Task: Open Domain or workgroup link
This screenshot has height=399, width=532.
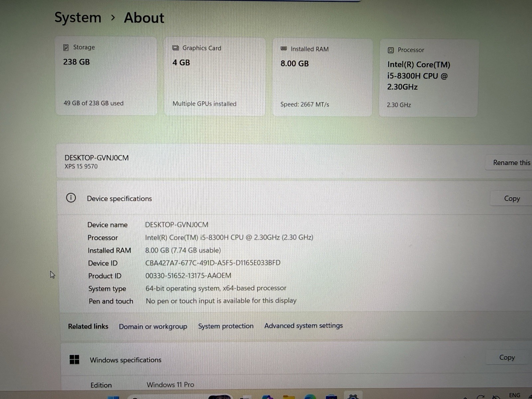Action: point(153,327)
